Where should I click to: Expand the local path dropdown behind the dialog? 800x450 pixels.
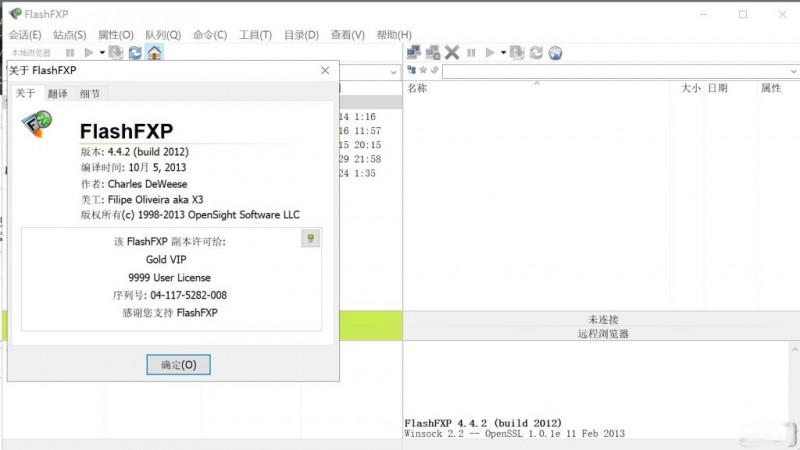point(393,72)
